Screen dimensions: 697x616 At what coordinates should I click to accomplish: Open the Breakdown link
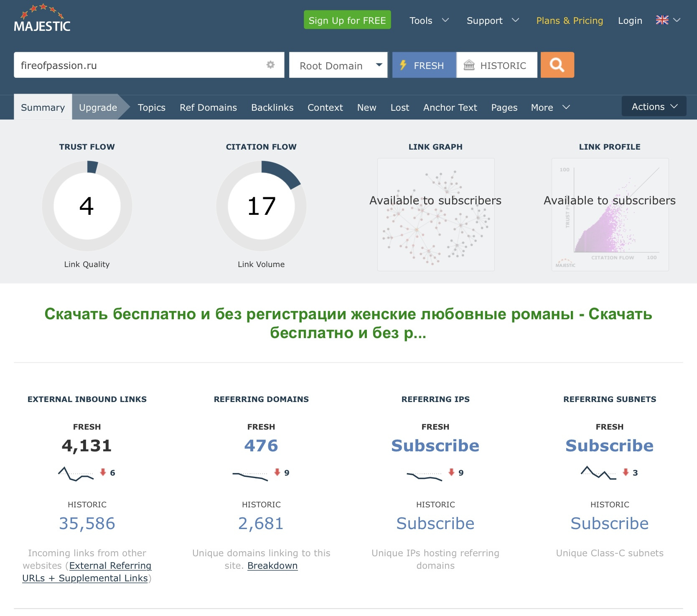point(272,565)
